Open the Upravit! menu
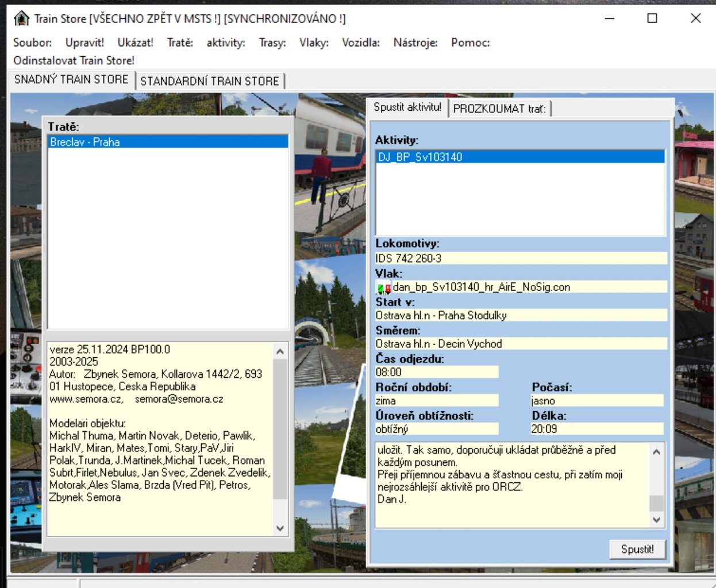Image resolution: width=716 pixels, height=588 pixels. click(84, 42)
